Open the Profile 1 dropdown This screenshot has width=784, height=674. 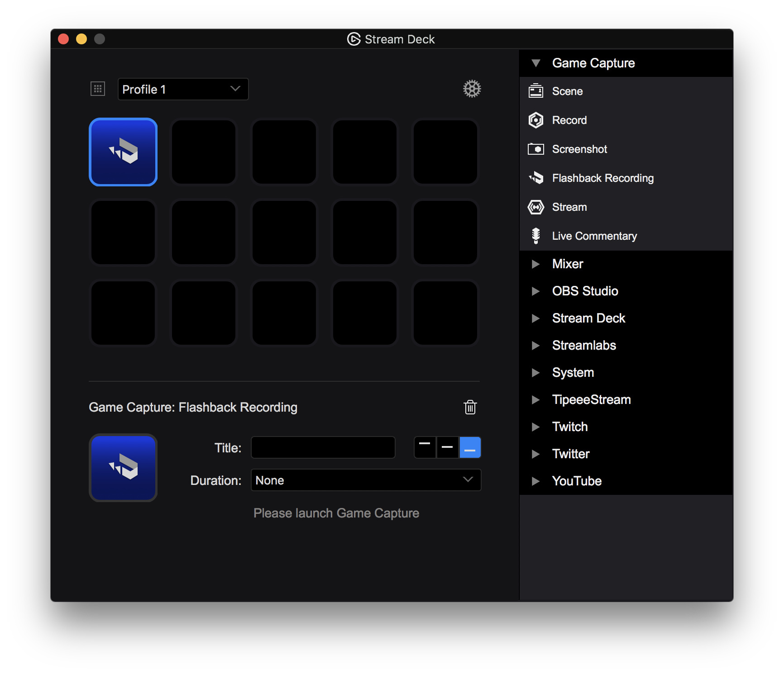(x=183, y=89)
